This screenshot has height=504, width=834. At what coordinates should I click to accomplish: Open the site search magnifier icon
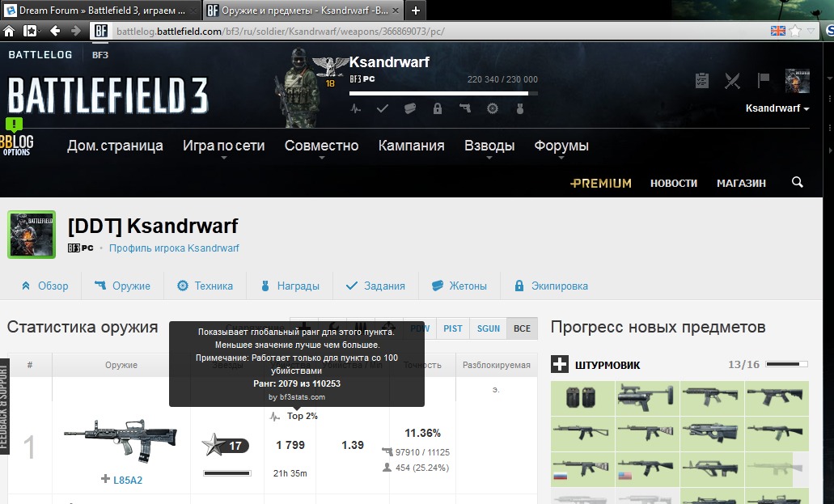[x=798, y=183]
